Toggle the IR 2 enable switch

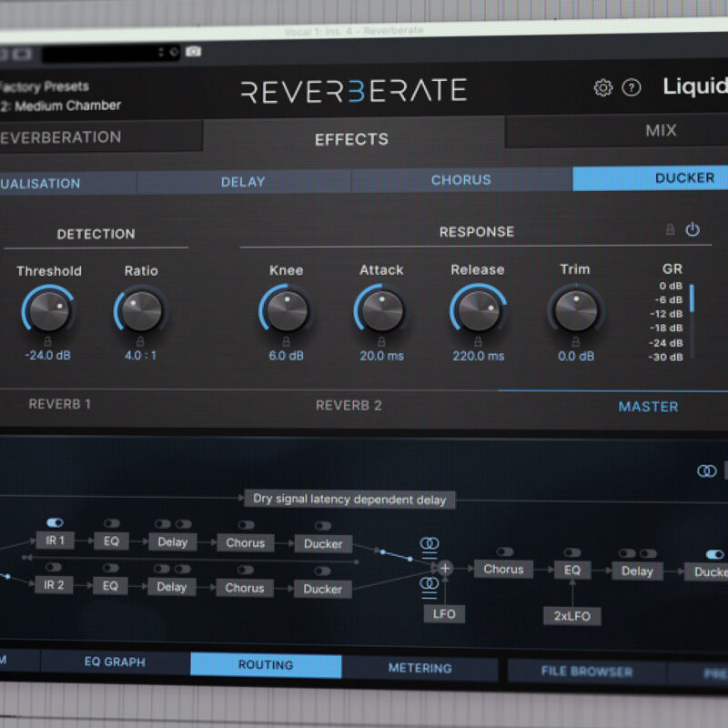click(x=54, y=567)
